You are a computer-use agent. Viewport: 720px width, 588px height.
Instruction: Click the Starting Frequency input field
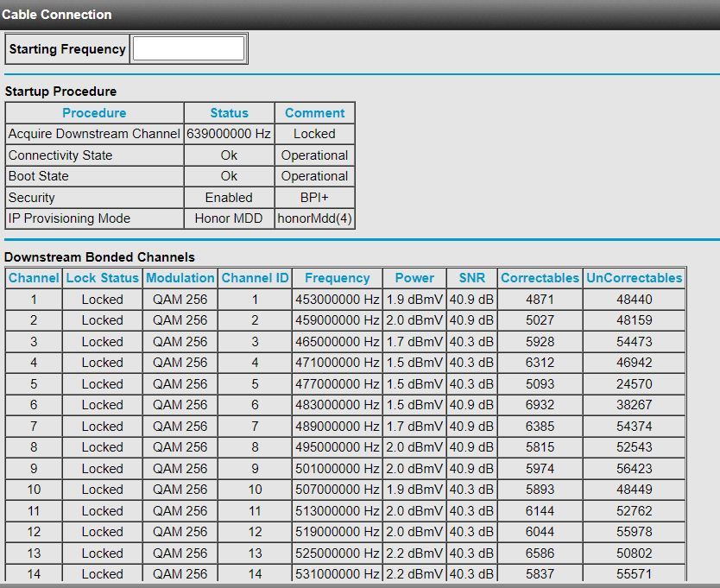(x=188, y=49)
